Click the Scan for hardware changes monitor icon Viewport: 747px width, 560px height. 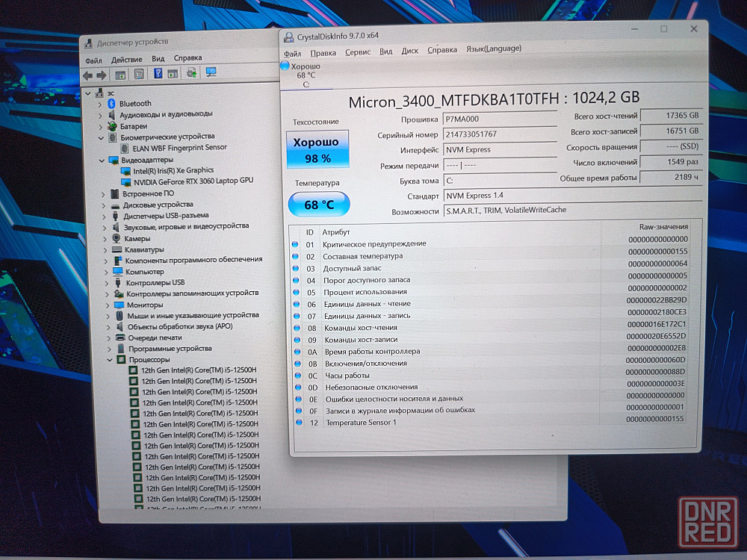(211, 72)
